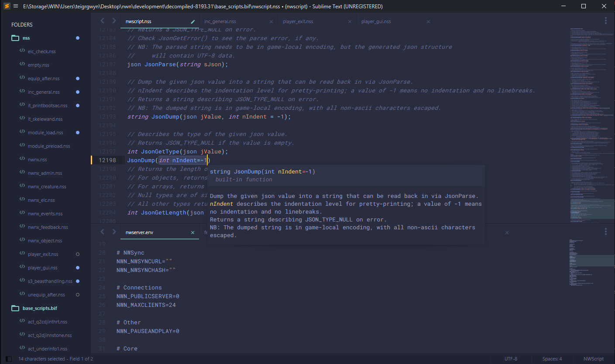This screenshot has height=364, width=615.
Task: Switch to the player_gui.nss tab
Action: pyautogui.click(x=376, y=21)
